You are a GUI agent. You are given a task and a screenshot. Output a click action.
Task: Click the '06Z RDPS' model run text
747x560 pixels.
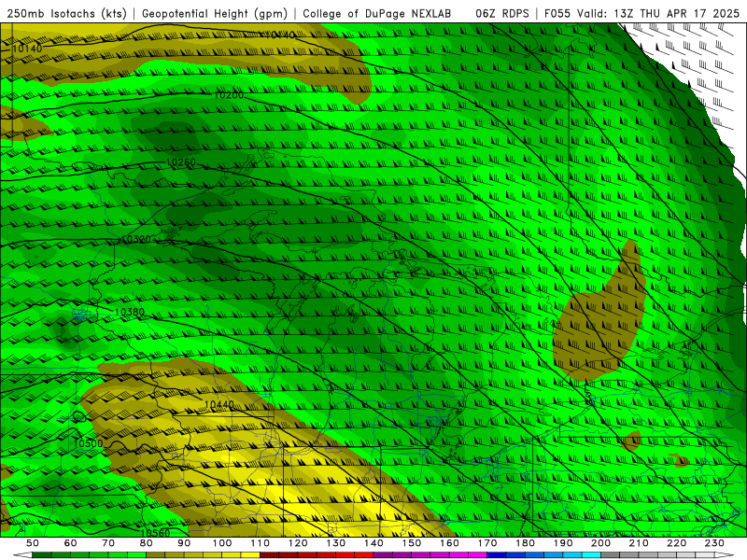click(x=502, y=14)
